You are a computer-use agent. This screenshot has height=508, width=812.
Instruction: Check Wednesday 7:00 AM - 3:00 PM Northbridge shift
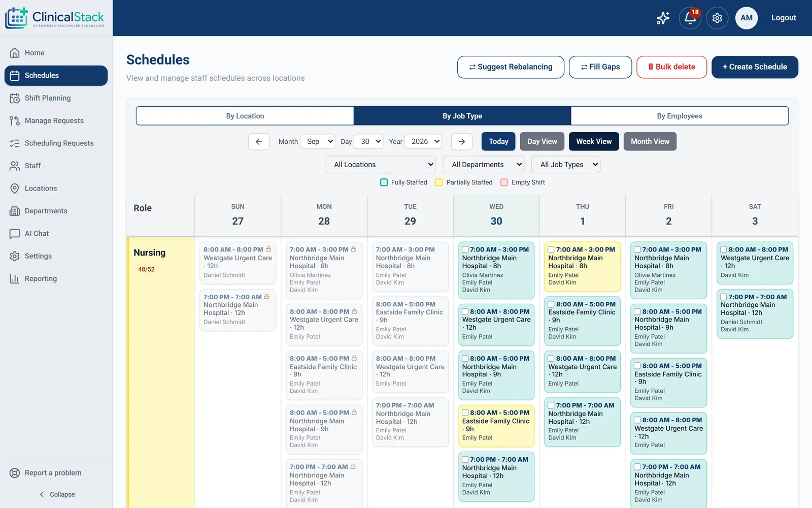tap(465, 249)
